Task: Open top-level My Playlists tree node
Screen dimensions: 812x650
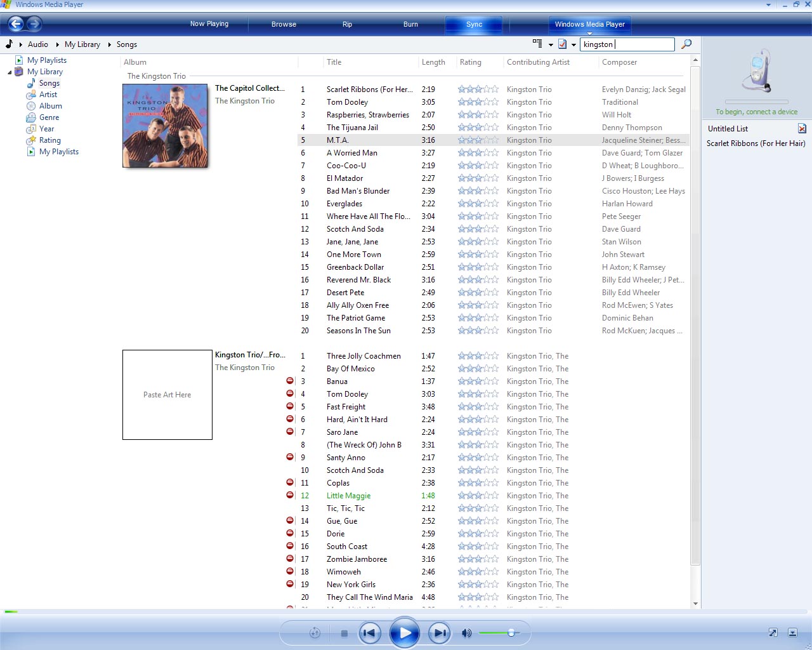Action: point(46,60)
